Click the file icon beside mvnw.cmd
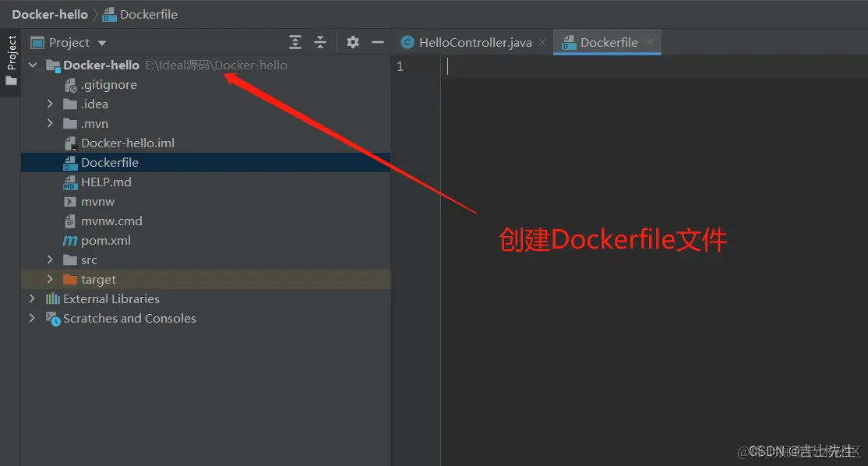This screenshot has width=868, height=466. (70, 221)
